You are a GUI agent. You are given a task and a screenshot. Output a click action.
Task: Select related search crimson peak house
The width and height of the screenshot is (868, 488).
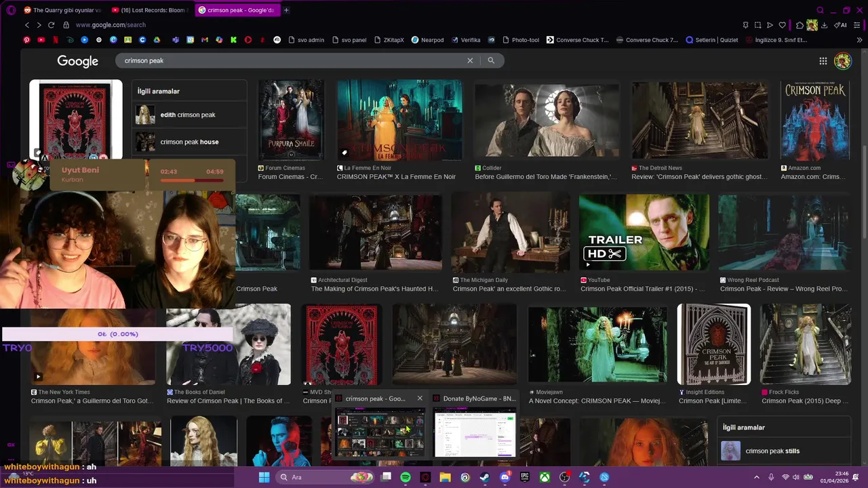point(189,142)
